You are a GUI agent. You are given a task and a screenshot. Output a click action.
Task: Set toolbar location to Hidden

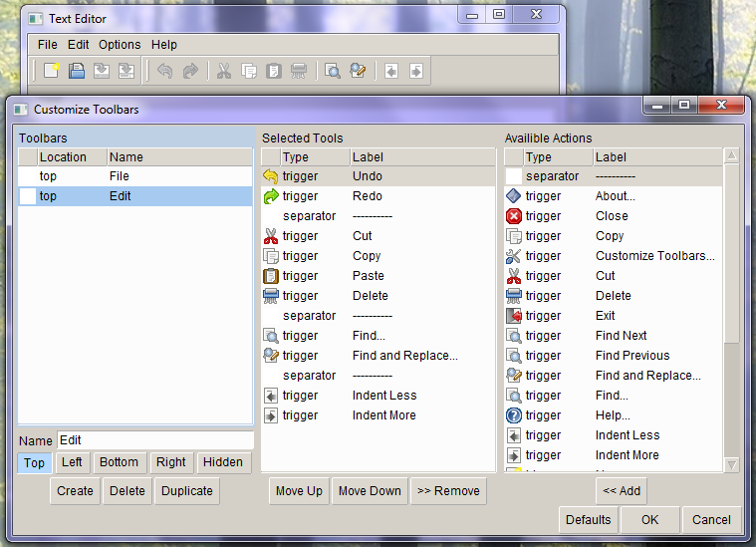223,462
